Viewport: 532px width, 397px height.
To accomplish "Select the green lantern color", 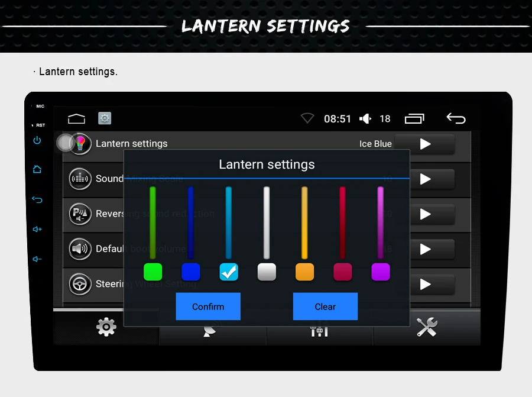I will [153, 272].
